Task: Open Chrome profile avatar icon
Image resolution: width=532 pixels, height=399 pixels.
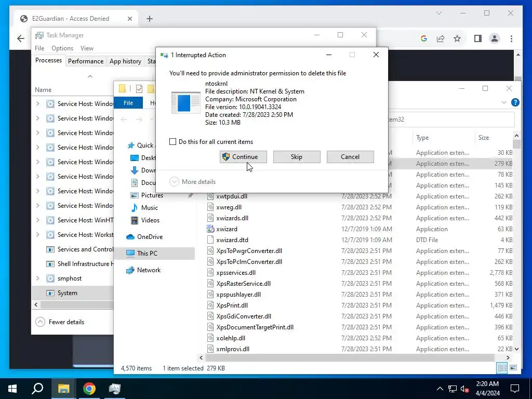Action: [495, 38]
